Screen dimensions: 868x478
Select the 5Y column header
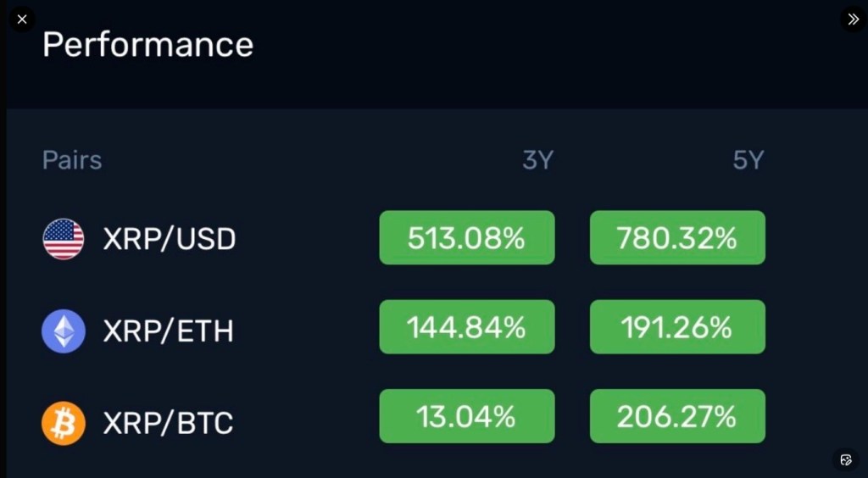click(x=748, y=160)
